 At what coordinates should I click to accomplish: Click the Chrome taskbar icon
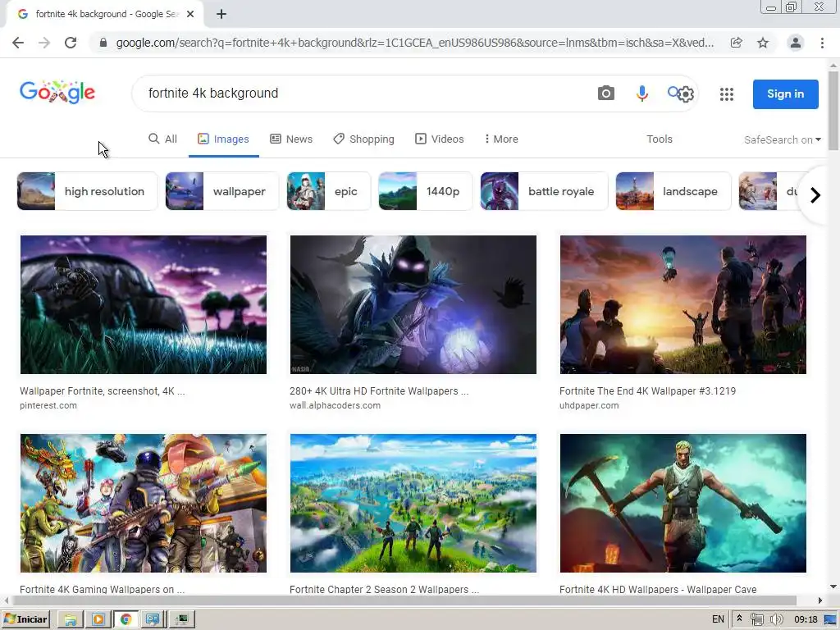pos(126,619)
